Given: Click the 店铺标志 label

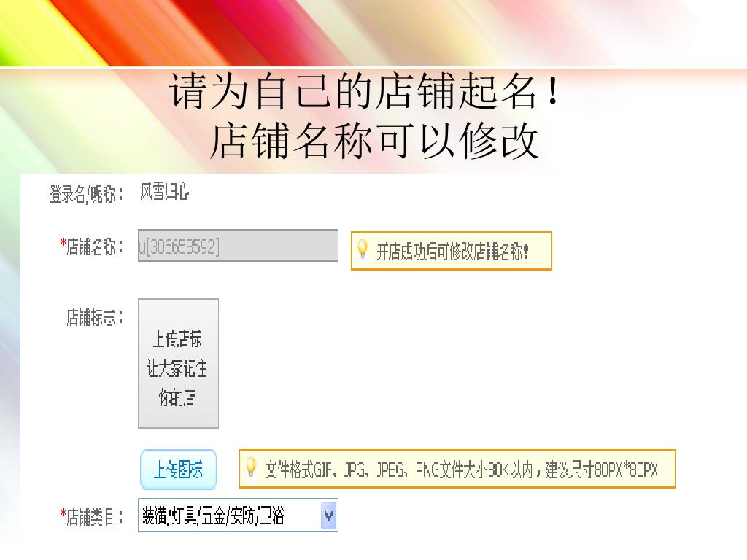Looking at the screenshot, I should click(94, 317).
